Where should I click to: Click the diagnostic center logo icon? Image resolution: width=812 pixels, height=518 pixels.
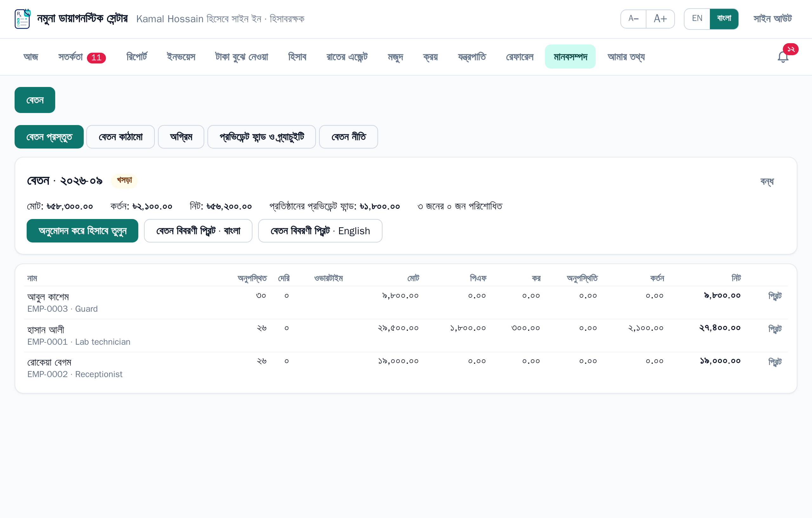pos(23,19)
